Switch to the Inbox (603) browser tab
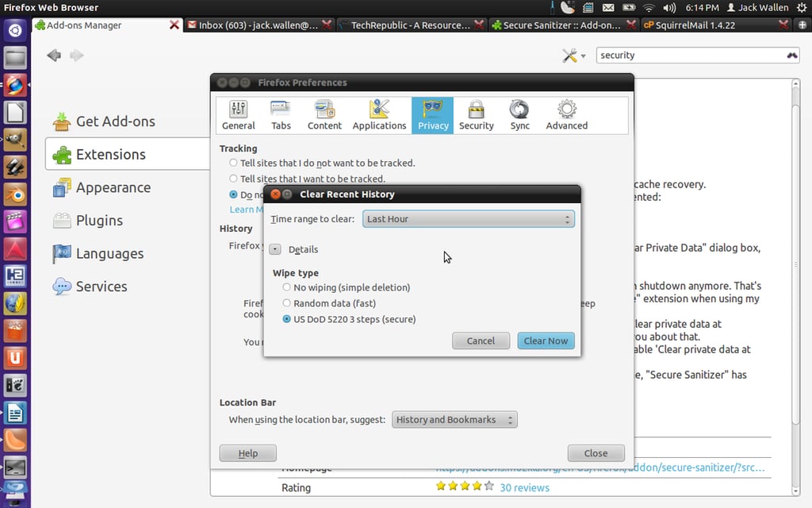This screenshot has width=812, height=508. pos(259,25)
